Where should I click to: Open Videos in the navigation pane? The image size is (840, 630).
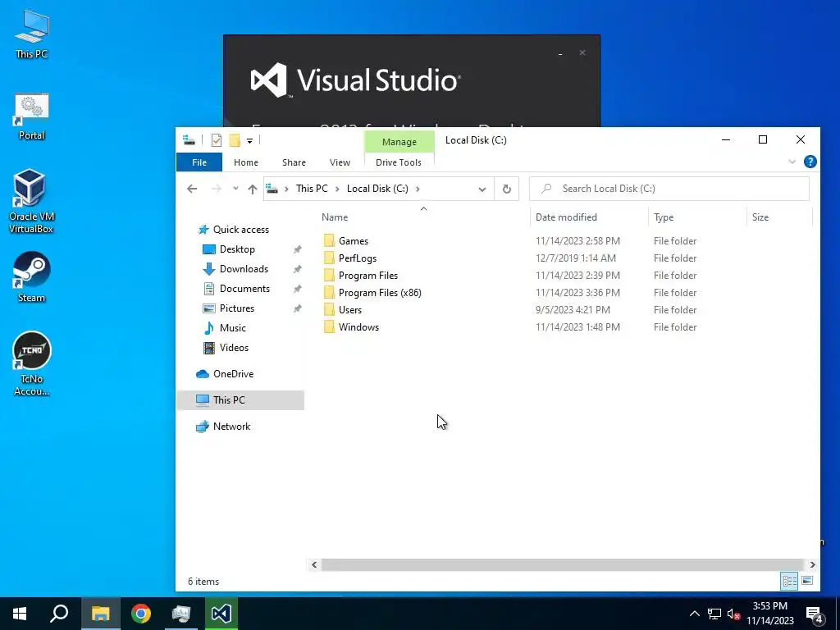point(234,348)
